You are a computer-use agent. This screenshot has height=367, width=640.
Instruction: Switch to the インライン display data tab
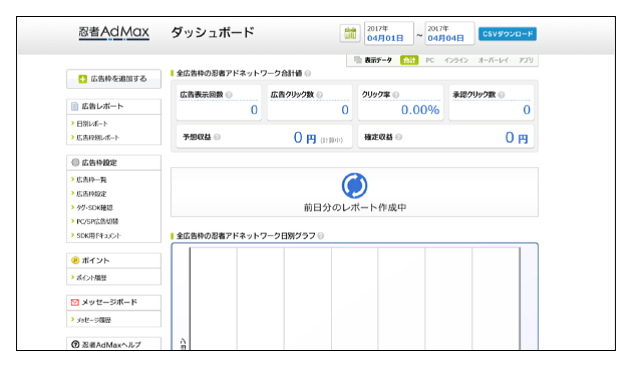pos(456,60)
